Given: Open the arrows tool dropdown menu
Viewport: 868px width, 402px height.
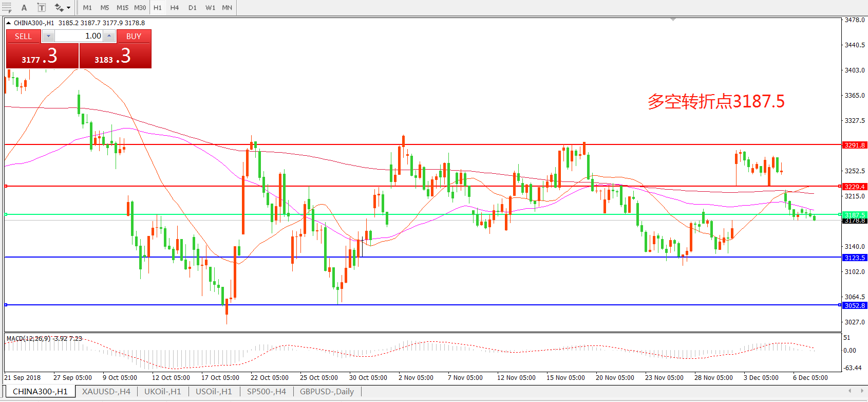Looking at the screenshot, I should click(x=68, y=8).
